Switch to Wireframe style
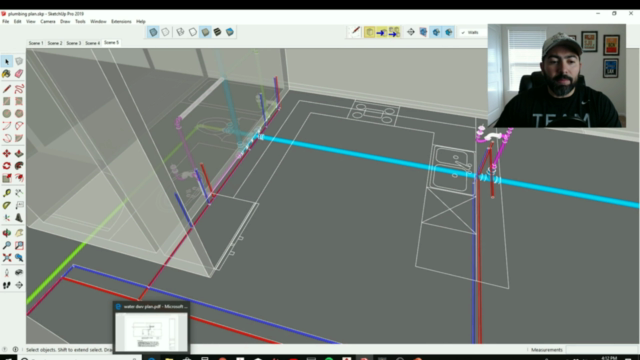Image resolution: width=640 pixels, height=360 pixels. [180, 32]
